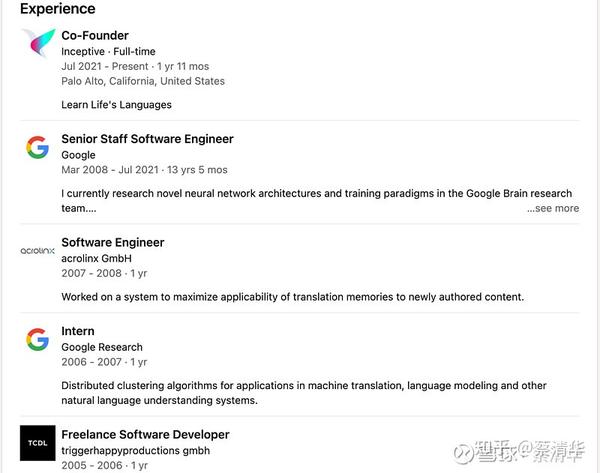Open the Senior Staff Software Engineer title

pyautogui.click(x=147, y=139)
